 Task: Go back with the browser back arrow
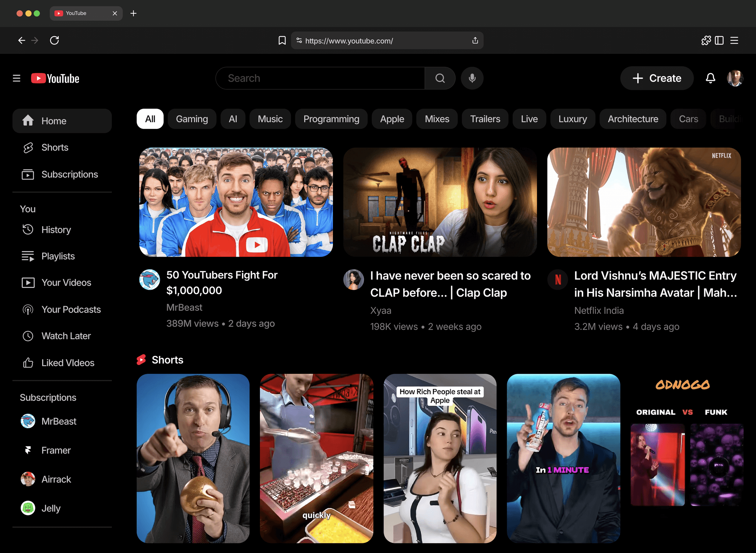click(x=22, y=40)
